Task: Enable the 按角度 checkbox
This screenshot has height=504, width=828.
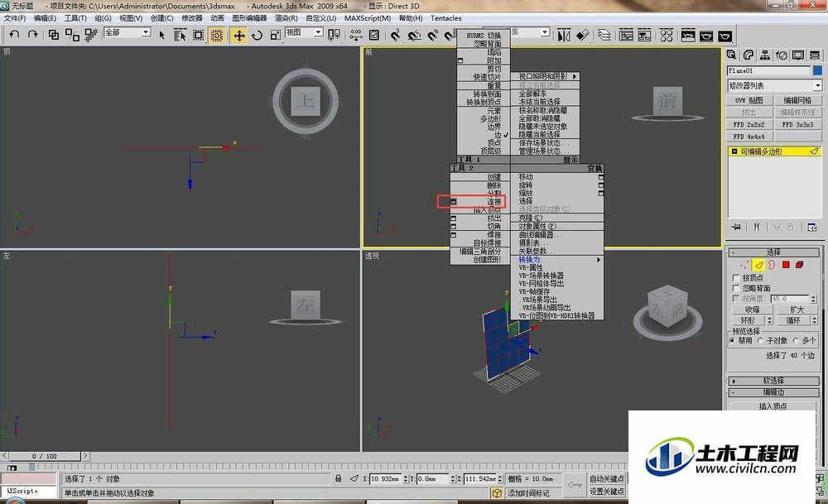Action: tap(736, 299)
